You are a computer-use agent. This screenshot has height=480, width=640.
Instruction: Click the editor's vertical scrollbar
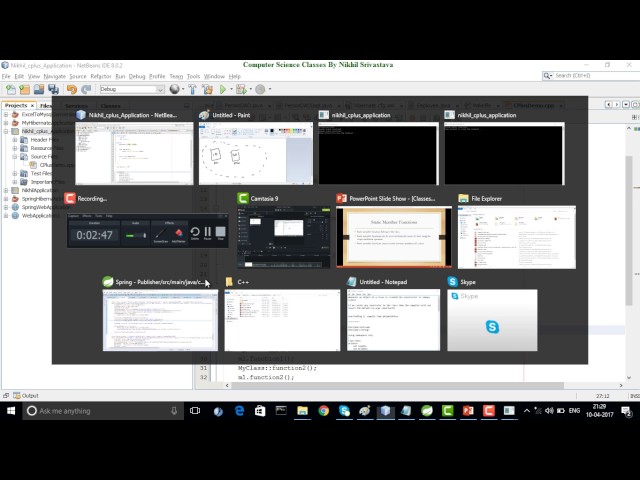pyautogui.click(x=629, y=231)
